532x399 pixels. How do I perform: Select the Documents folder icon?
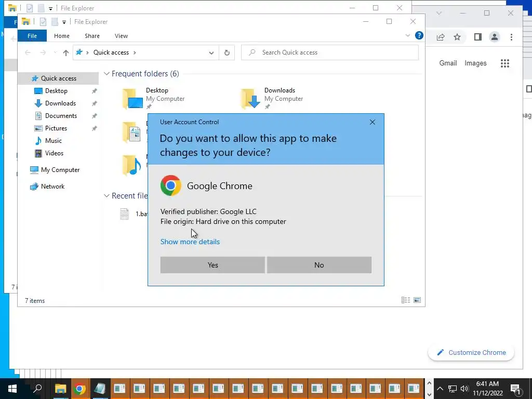tap(131, 131)
